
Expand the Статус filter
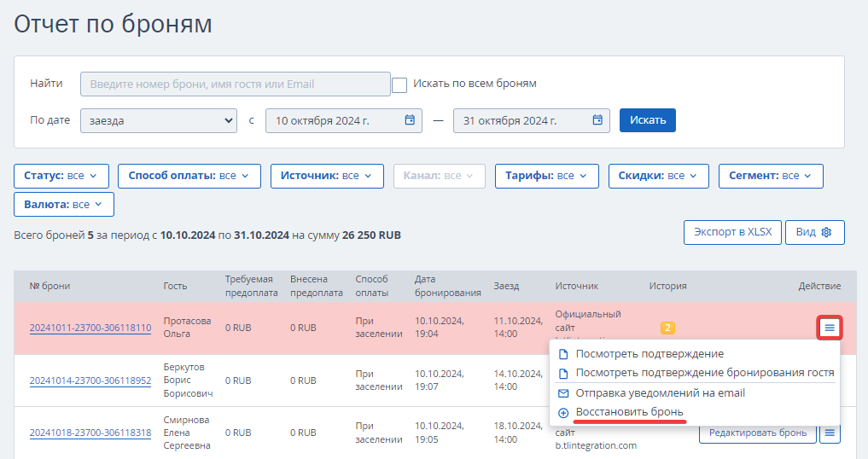[x=61, y=176]
